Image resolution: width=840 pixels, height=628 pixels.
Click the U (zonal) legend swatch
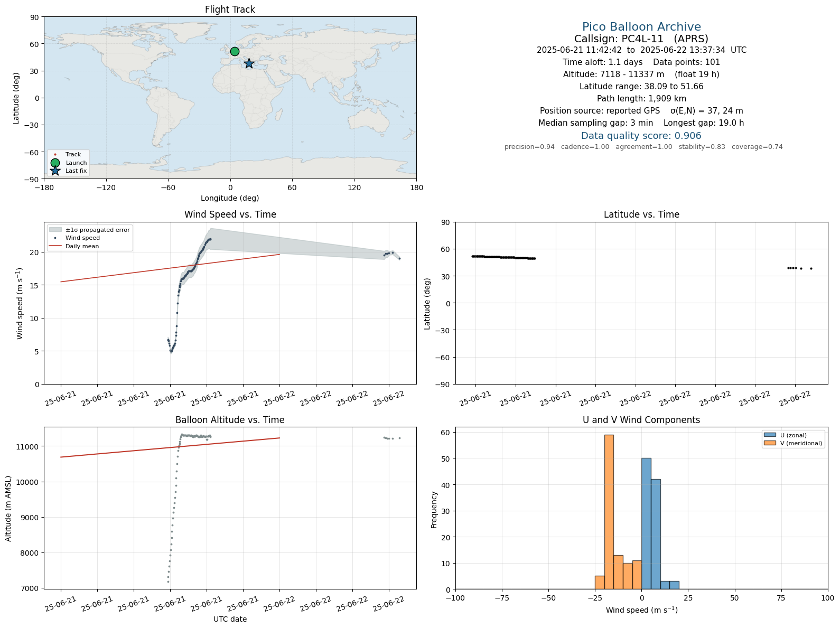pos(770,435)
